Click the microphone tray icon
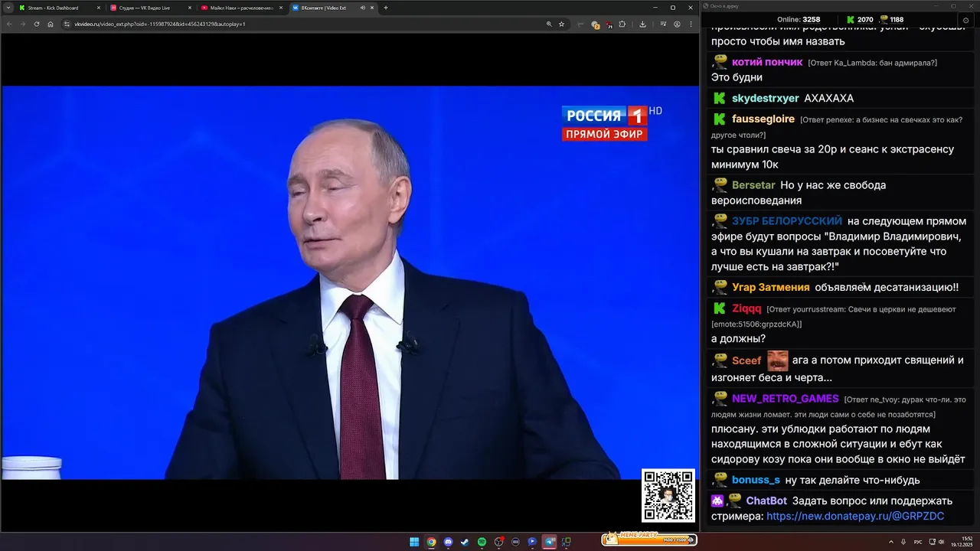Screen dimensions: 980x551 click(x=903, y=542)
